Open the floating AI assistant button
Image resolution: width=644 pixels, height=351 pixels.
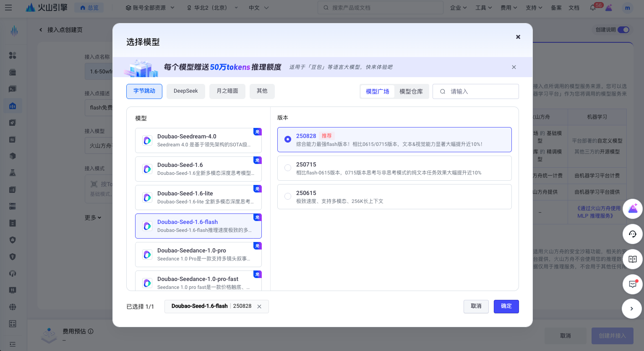633,208
